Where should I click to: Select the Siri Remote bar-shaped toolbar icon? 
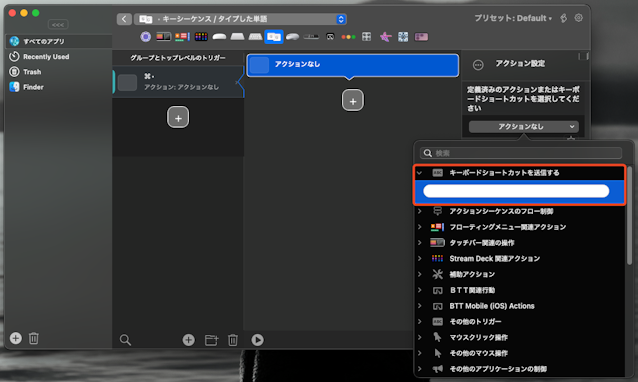311,37
